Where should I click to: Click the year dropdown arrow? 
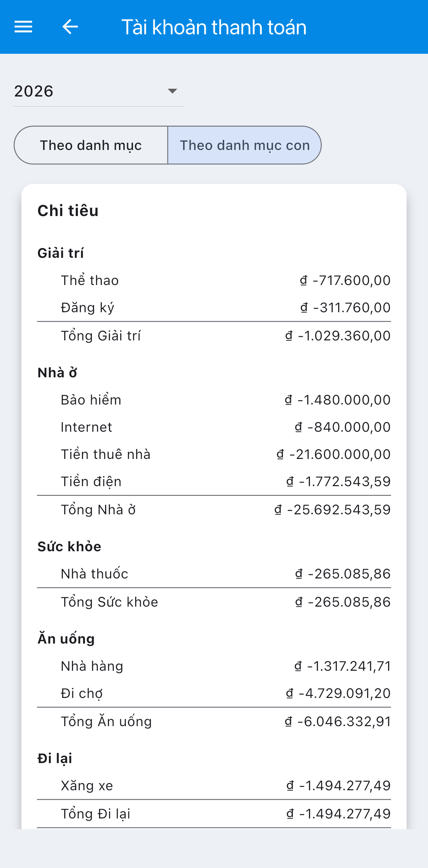click(172, 91)
